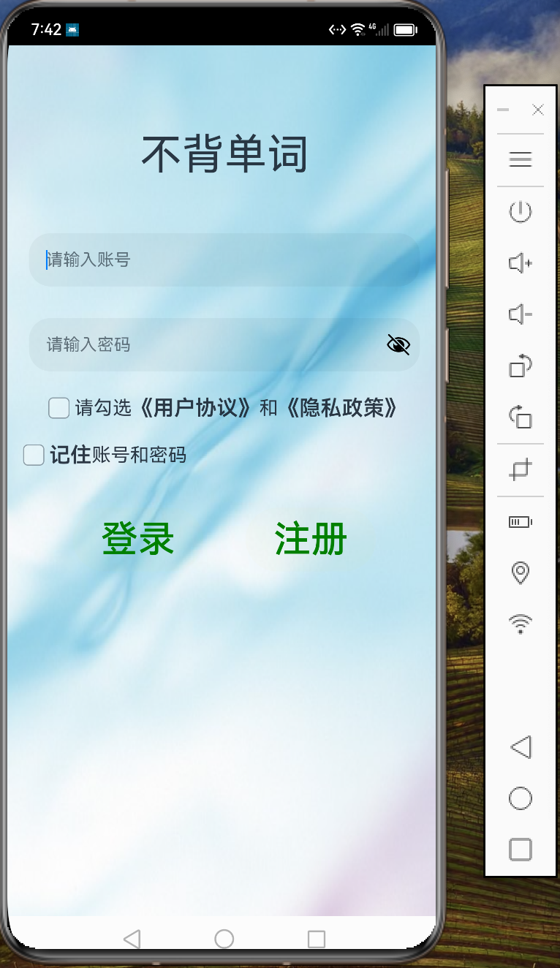The image size is (560, 968).
Task: Open battery settings in the emulator sidebar
Action: click(x=520, y=521)
